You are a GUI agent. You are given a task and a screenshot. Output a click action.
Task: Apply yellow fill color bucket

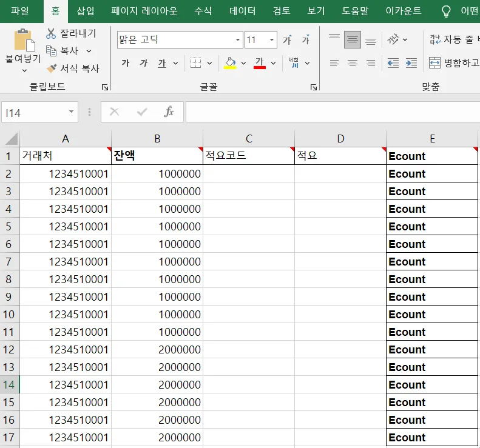pyautogui.click(x=230, y=63)
